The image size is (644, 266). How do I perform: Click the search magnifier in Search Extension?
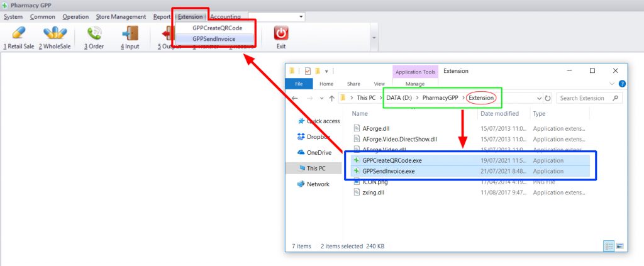tap(615, 98)
